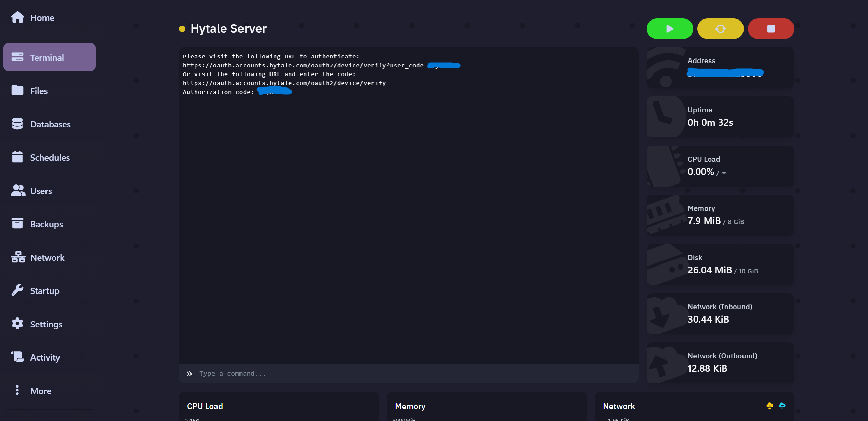Click the blue upload icon in Network chart
Screen dimensions: 868x421
782,406
